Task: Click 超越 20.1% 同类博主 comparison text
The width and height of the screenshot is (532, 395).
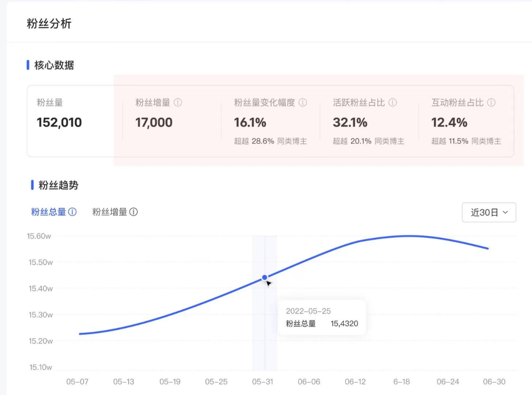Action: point(368,142)
